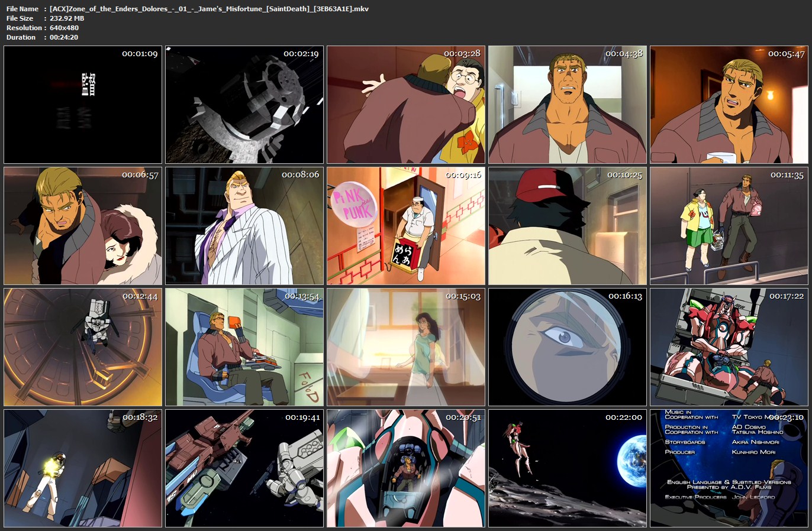
Task: Click the Resolution label
Action: click(24, 28)
